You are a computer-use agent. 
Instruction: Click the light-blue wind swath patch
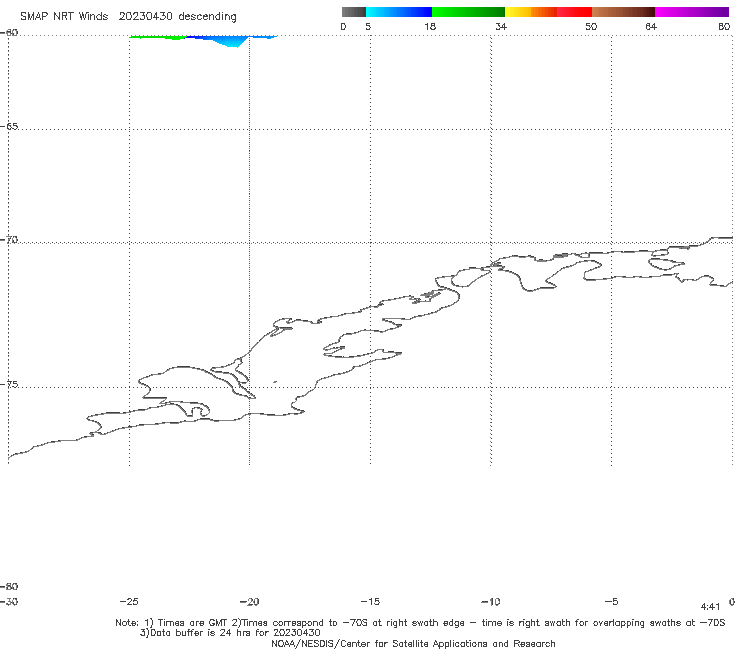pyautogui.click(x=231, y=41)
